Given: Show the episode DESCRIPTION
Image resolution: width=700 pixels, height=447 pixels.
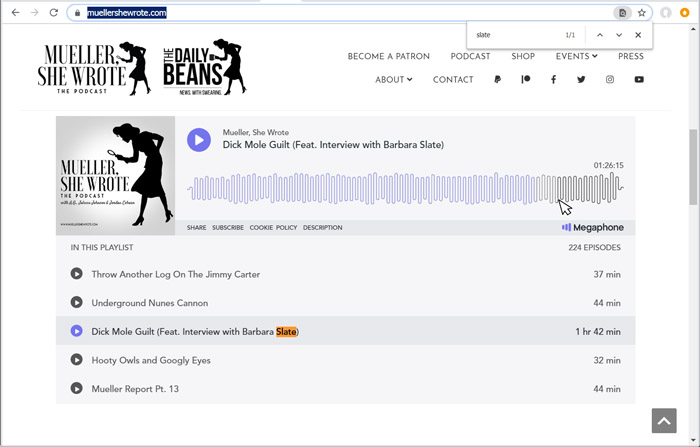Looking at the screenshot, I should [323, 227].
